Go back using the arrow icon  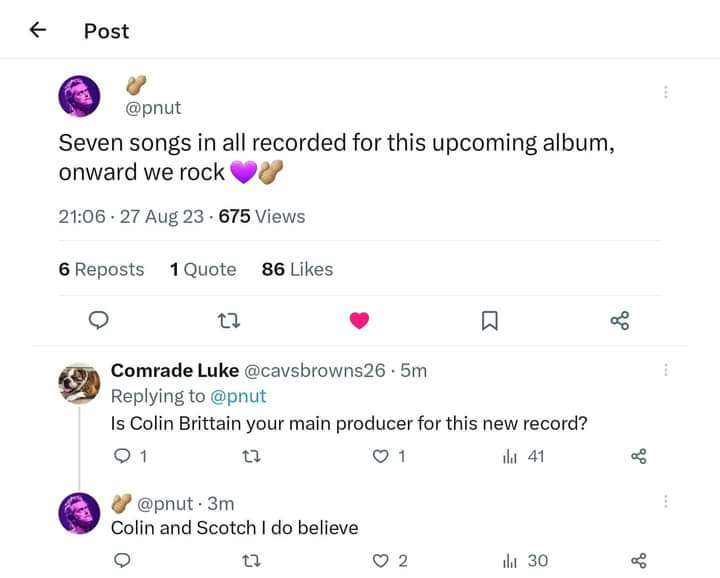pyautogui.click(x=38, y=30)
